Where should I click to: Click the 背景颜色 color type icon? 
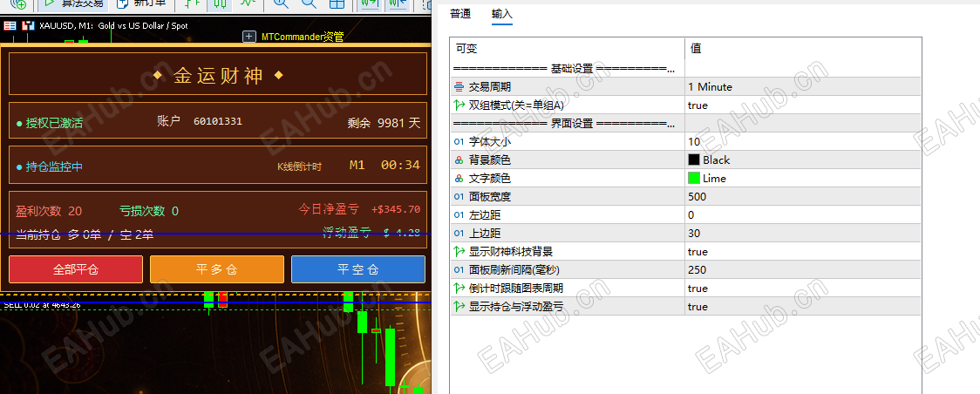pos(459,160)
